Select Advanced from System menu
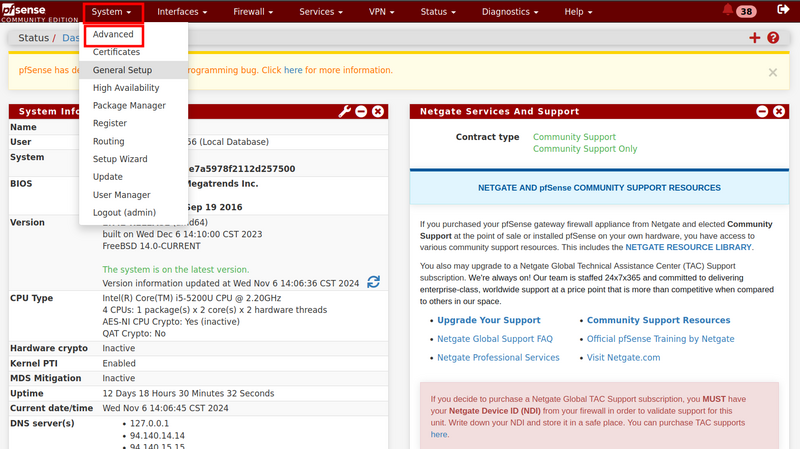This screenshot has width=800, height=449. (x=113, y=34)
